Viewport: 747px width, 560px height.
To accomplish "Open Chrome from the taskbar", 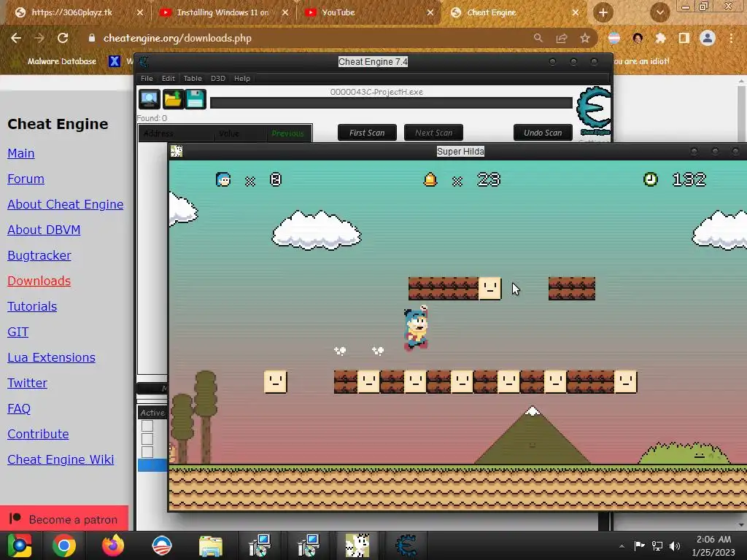I will 64,545.
